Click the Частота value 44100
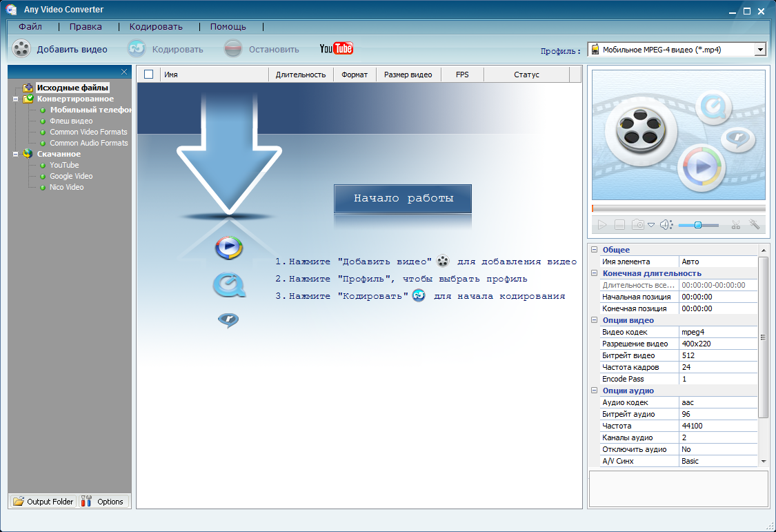Screen dimensions: 776x532 click(x=718, y=426)
